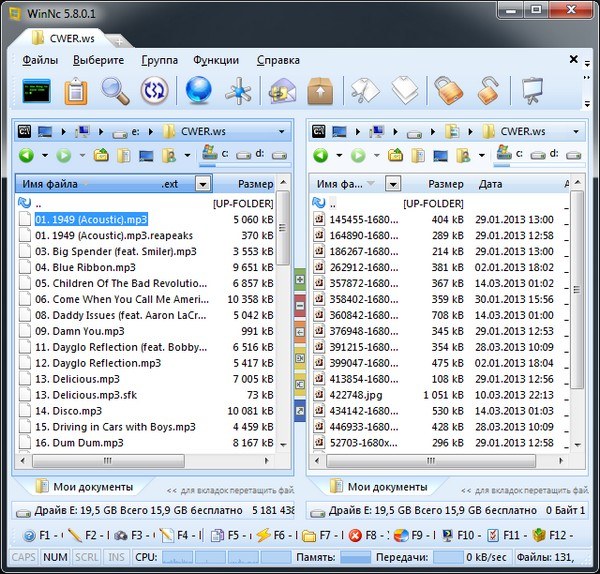Screen dimensions: 600x574
Task: Open the command console toolbar icon
Action: 37,92
